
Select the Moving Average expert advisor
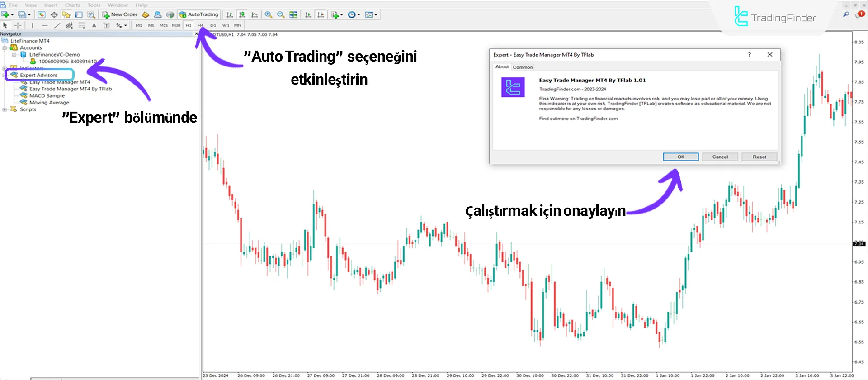49,103
